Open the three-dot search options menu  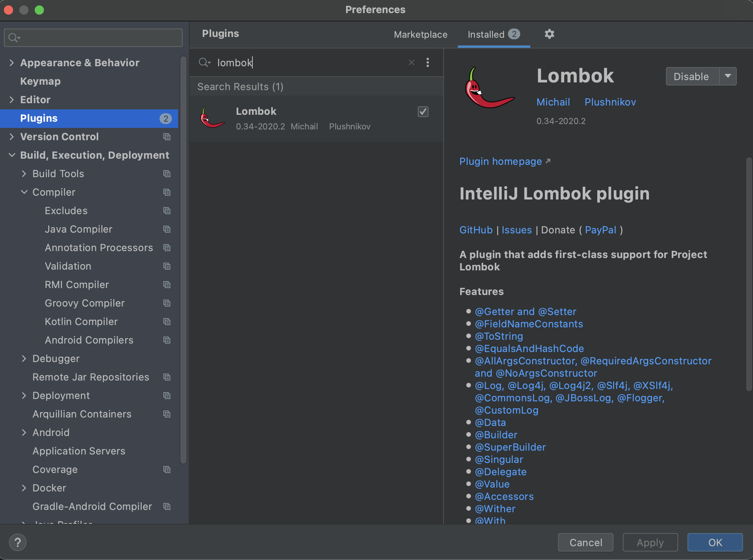pyautogui.click(x=427, y=62)
